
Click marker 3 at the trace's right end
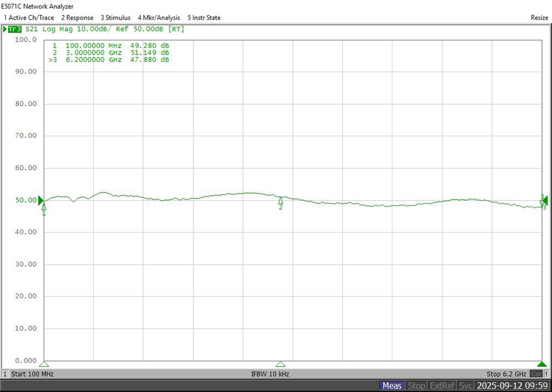[x=543, y=203]
